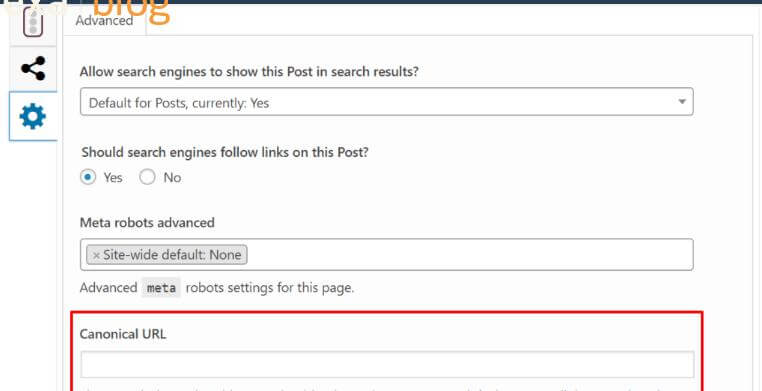Viewport: 762px width, 391px height.
Task: Open the Social share icon tab
Action: pyautogui.click(x=33, y=68)
